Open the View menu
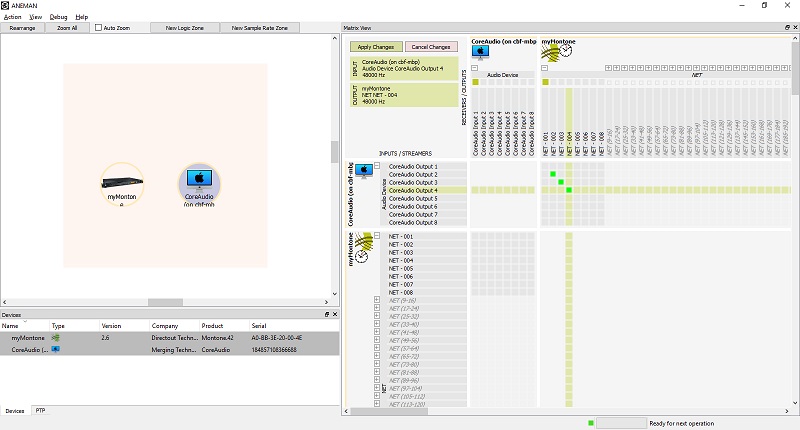The image size is (800, 430). click(36, 17)
